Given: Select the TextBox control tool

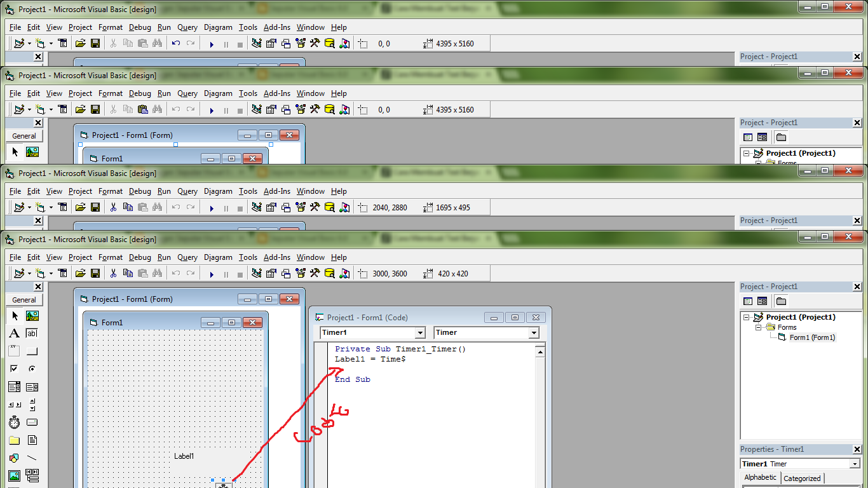Looking at the screenshot, I should pyautogui.click(x=32, y=333).
